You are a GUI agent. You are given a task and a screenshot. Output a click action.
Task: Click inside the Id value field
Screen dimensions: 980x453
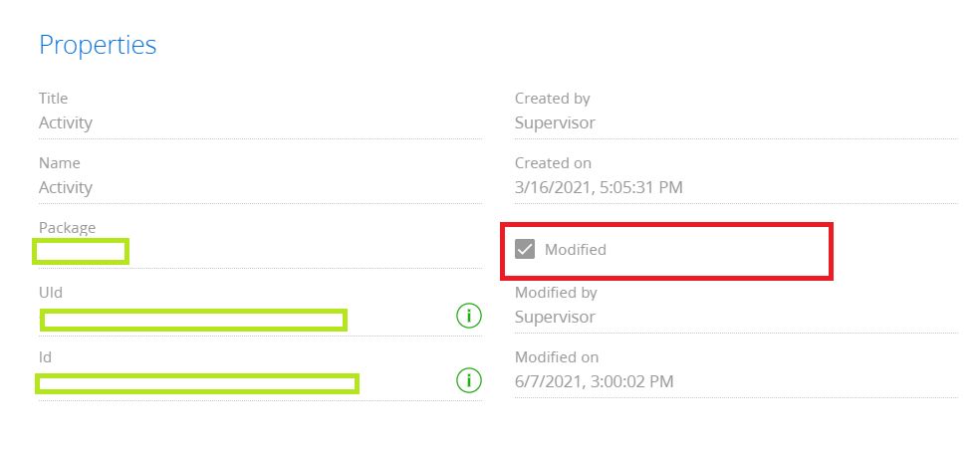click(x=197, y=383)
